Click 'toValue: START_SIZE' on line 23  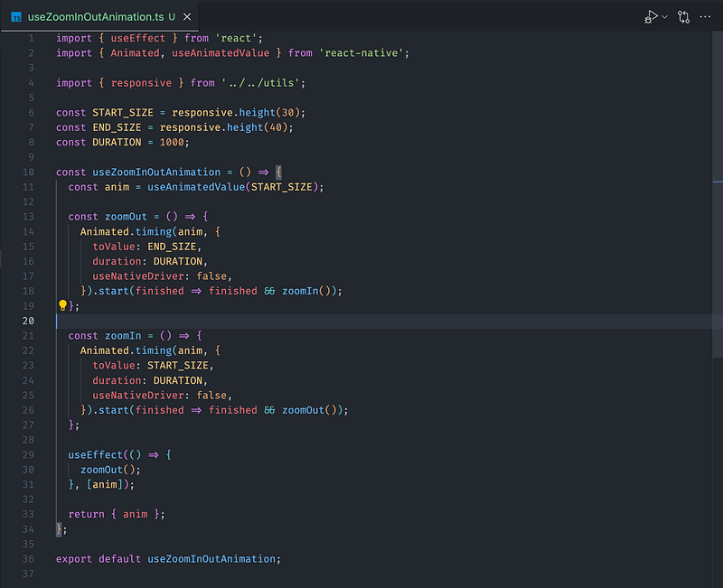[150, 366]
